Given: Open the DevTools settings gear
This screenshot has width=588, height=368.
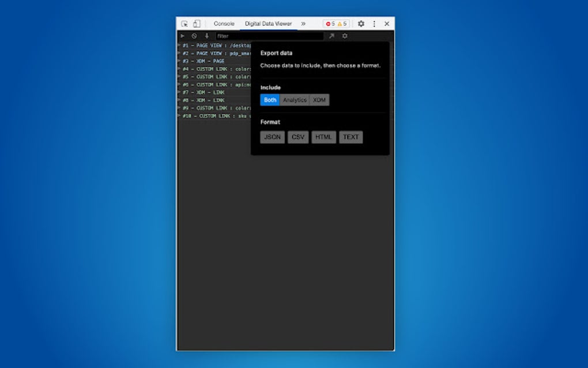Looking at the screenshot, I should coord(361,24).
